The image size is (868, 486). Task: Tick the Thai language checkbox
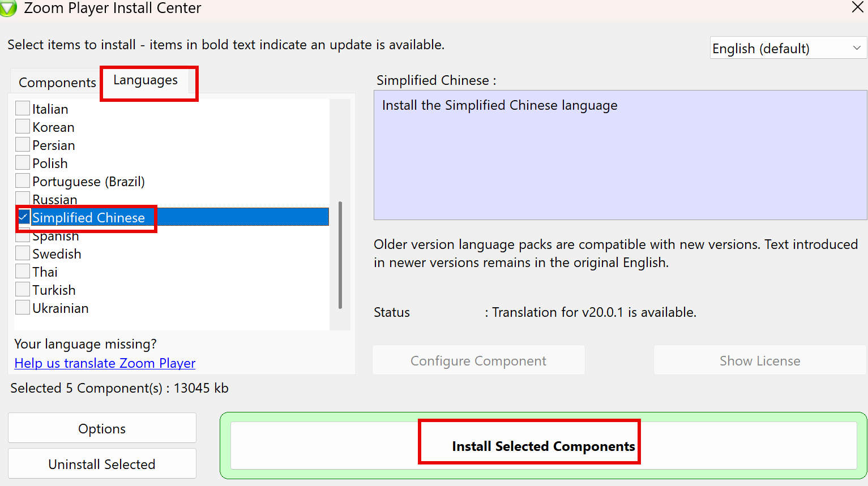(x=23, y=272)
